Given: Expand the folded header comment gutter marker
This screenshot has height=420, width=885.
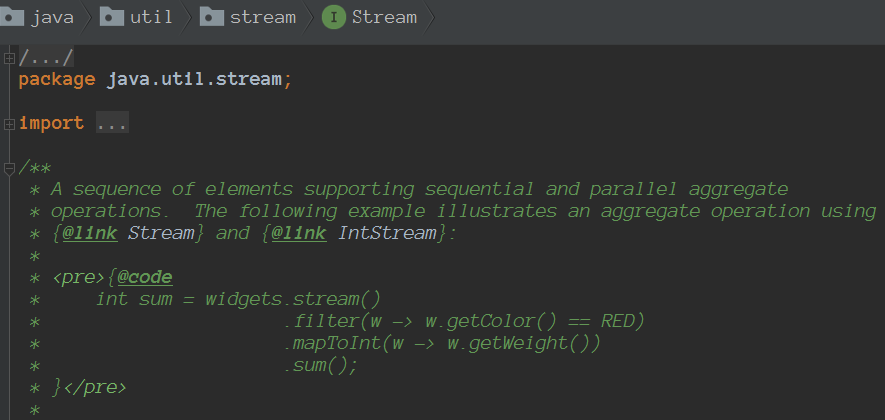Looking at the screenshot, I should (x=10, y=58).
